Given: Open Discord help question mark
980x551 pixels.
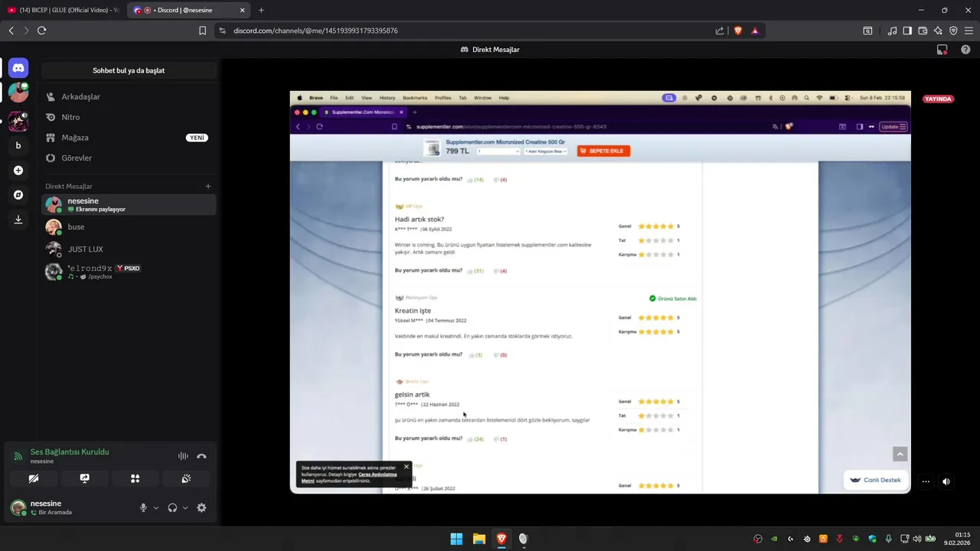Looking at the screenshot, I should 965,50.
